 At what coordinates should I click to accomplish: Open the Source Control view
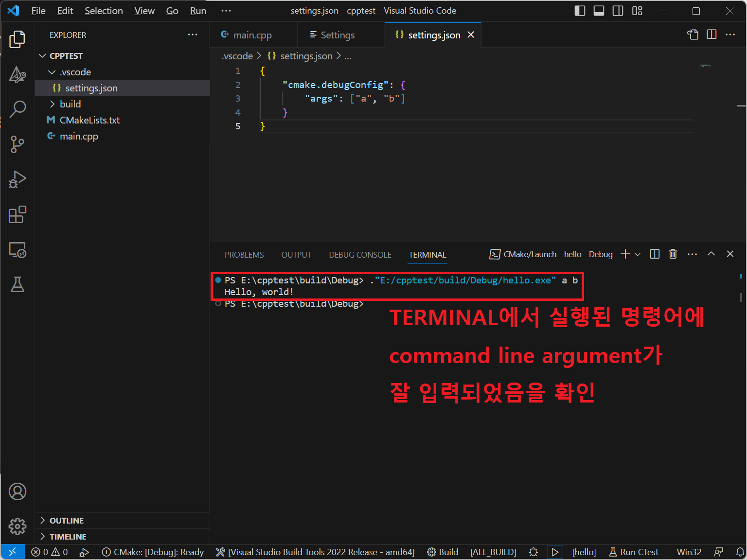(18, 144)
